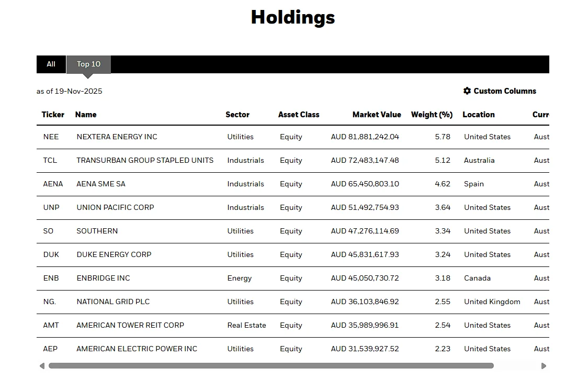Open Custom Columns gear settings

coord(499,91)
